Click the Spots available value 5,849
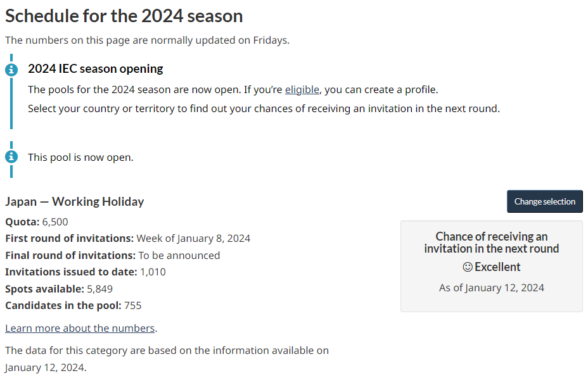This screenshot has width=588, height=378. tap(99, 289)
